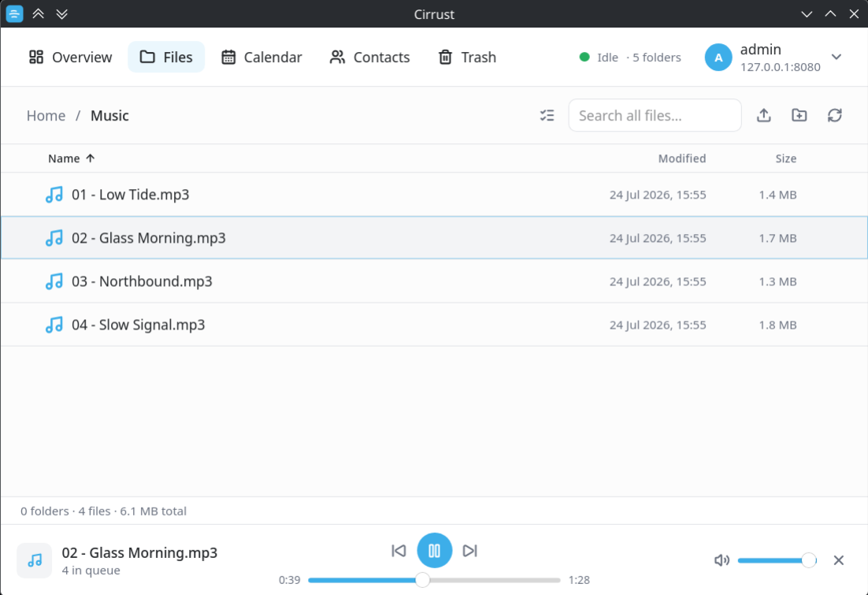Image resolution: width=868 pixels, height=595 pixels.
Task: Click the double-chevron down title bar button
Action: coord(62,14)
